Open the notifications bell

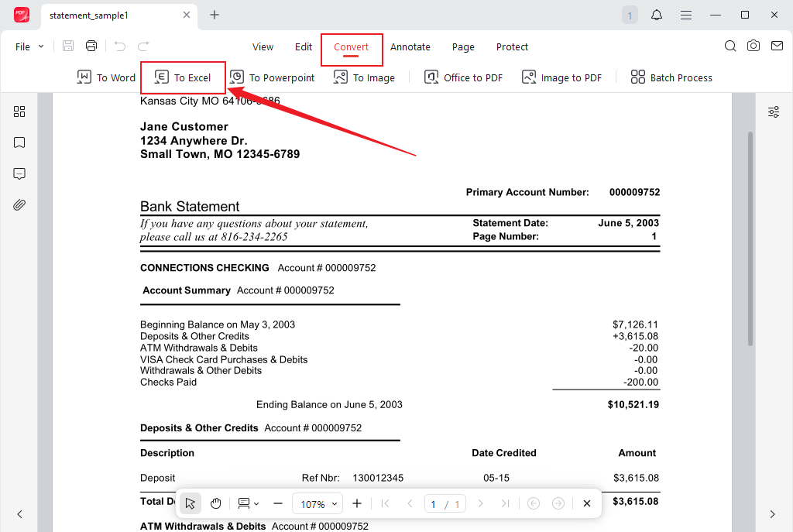tap(655, 15)
